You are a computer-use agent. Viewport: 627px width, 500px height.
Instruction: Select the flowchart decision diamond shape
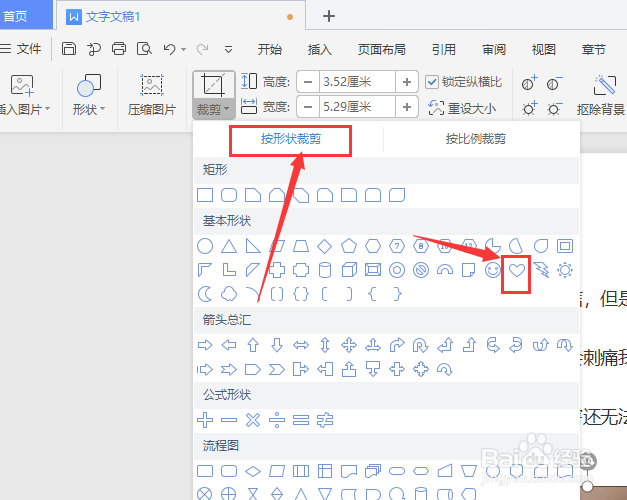tap(253, 471)
